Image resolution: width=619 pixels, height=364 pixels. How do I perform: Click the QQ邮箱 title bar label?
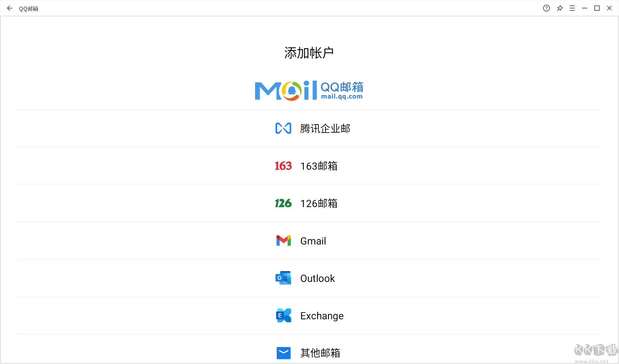(29, 8)
